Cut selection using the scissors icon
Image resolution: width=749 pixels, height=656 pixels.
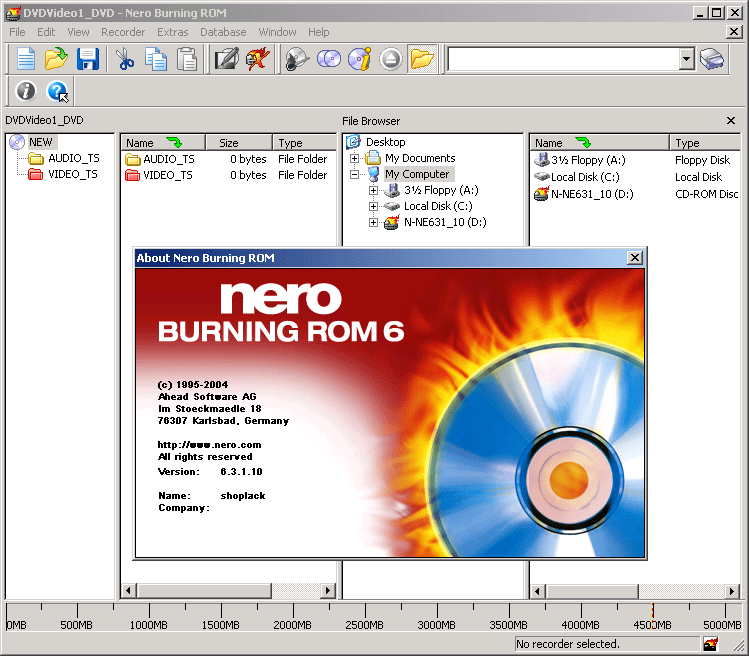coord(125,59)
